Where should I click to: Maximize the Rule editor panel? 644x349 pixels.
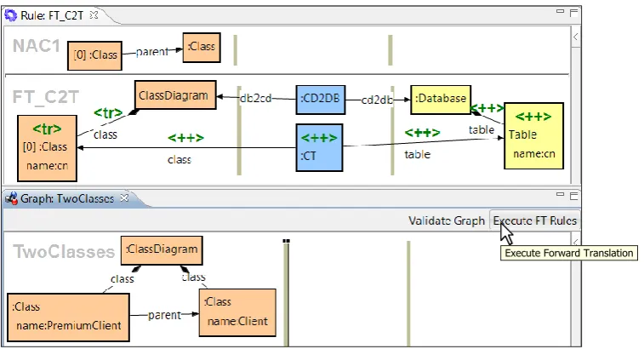coord(573,13)
